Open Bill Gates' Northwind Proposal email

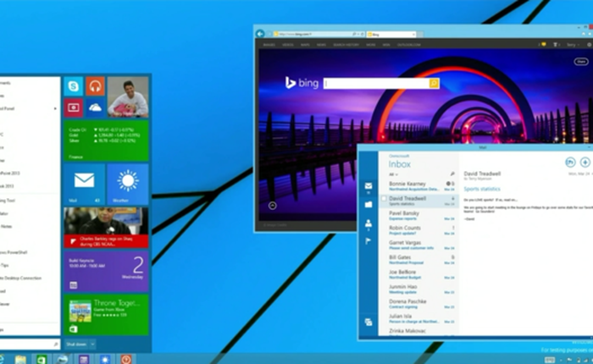(418, 260)
